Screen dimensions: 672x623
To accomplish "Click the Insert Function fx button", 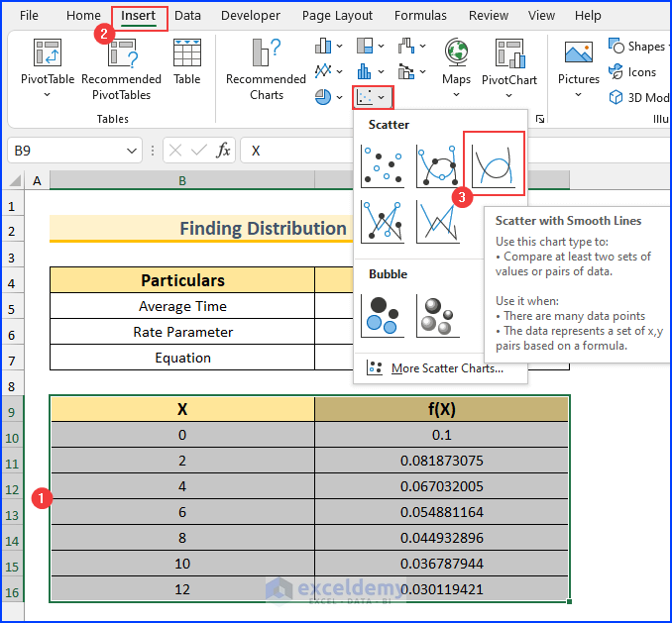I will point(223,151).
